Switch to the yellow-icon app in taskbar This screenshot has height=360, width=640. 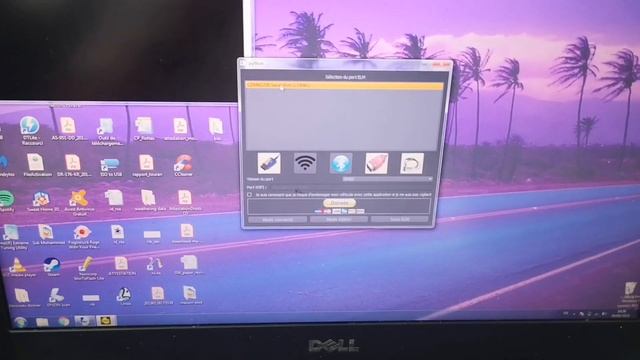coord(106,321)
